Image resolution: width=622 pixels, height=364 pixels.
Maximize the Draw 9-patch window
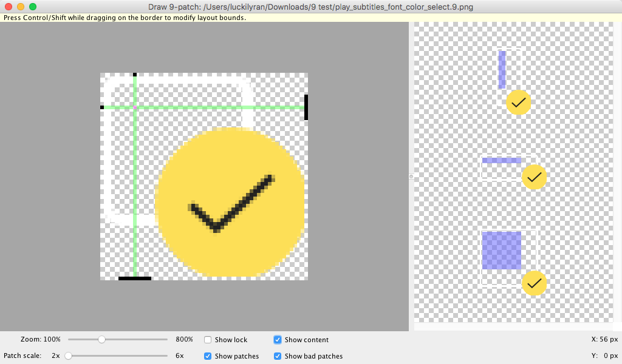(x=33, y=7)
